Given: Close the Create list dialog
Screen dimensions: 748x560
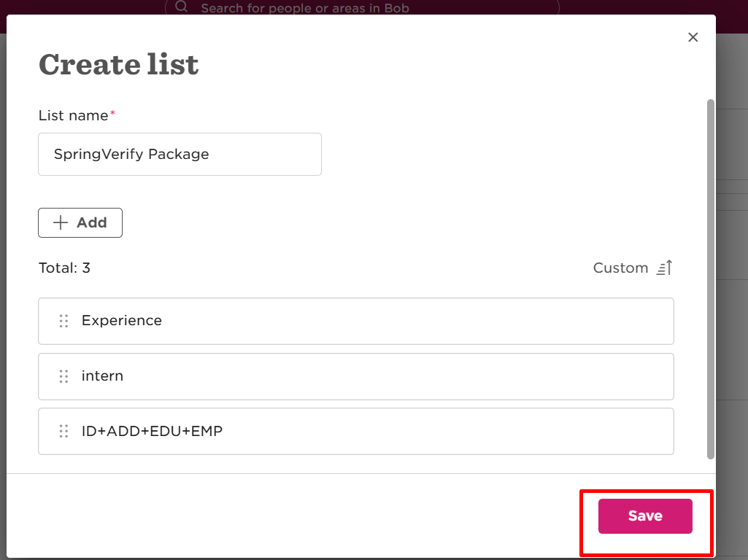Looking at the screenshot, I should click(x=693, y=37).
